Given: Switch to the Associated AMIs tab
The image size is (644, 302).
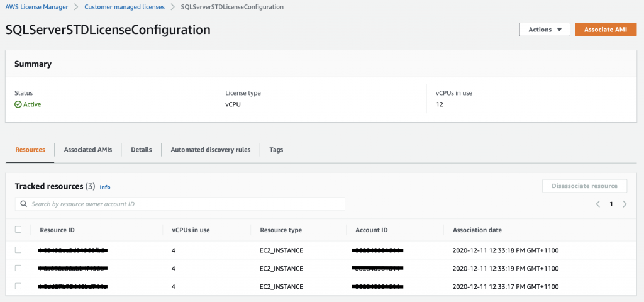Looking at the screenshot, I should pyautogui.click(x=88, y=150).
